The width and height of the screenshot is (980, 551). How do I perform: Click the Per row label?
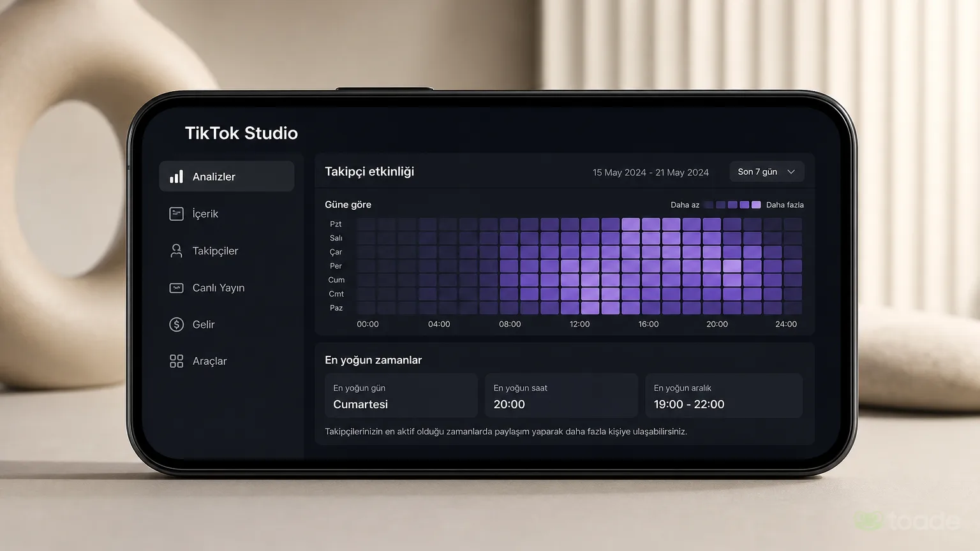[x=336, y=266]
